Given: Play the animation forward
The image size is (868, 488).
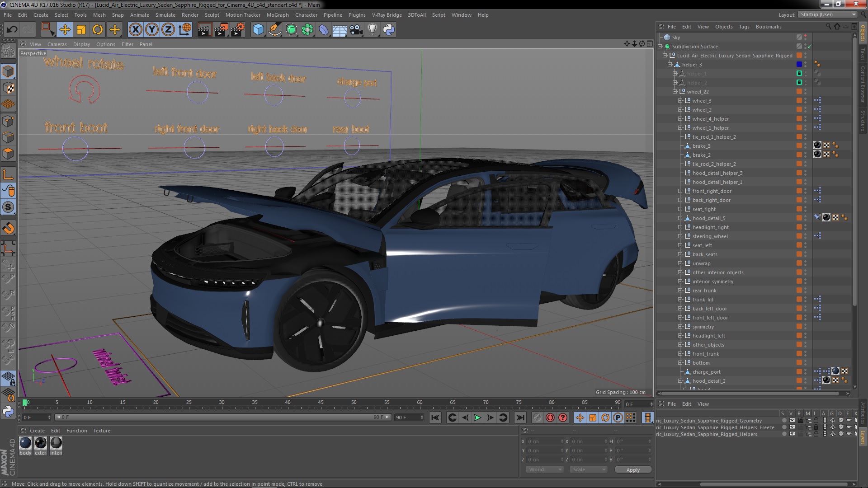Looking at the screenshot, I should click(x=477, y=418).
